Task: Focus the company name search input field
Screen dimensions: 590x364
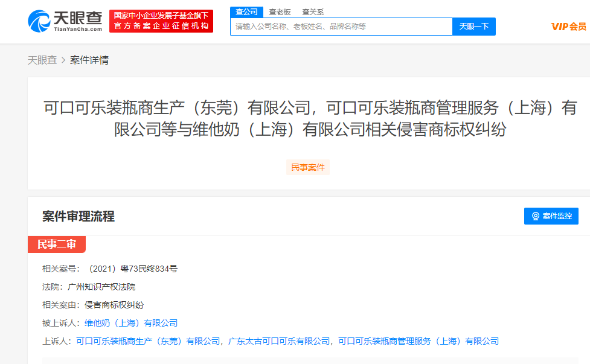Action: pos(341,27)
